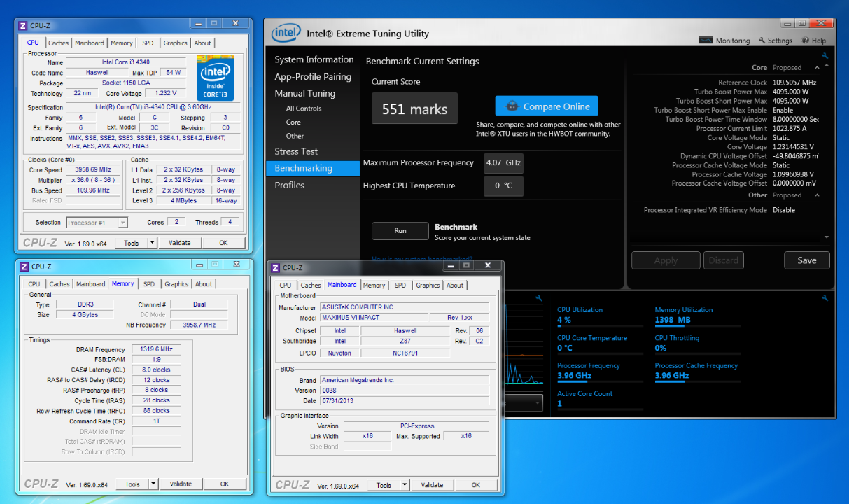
Task: Click the Discard button in XTU
Action: pyautogui.click(x=724, y=260)
